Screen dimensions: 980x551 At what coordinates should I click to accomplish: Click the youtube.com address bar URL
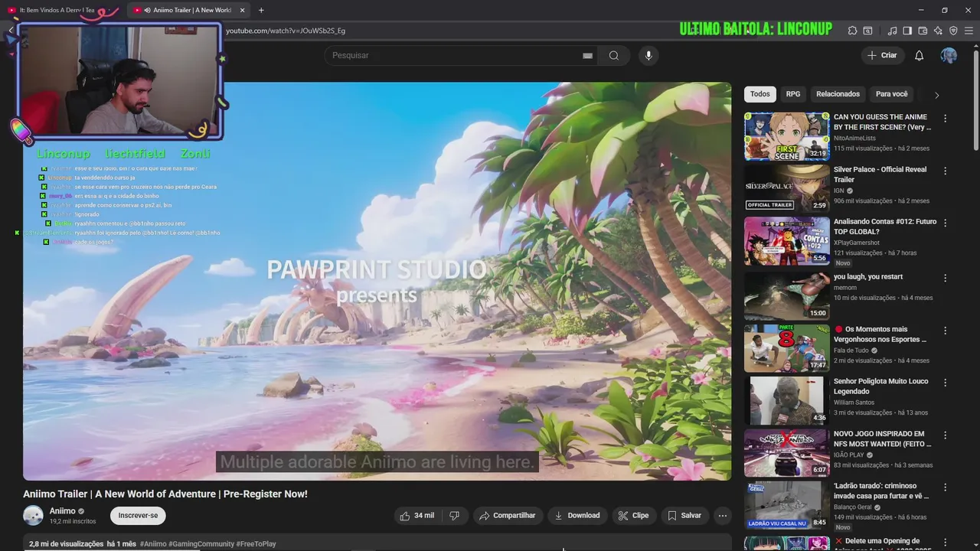click(286, 31)
